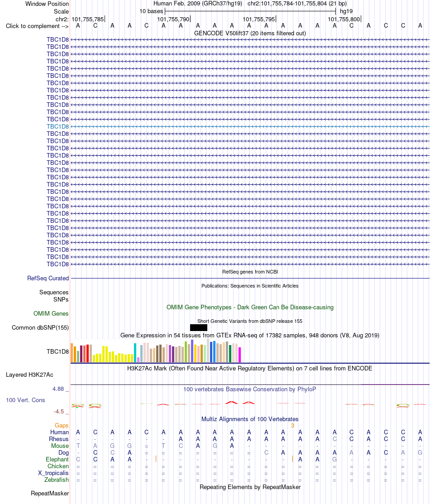
Task: Open the GENCODE V50lift37 track title
Action: [x=250, y=33]
